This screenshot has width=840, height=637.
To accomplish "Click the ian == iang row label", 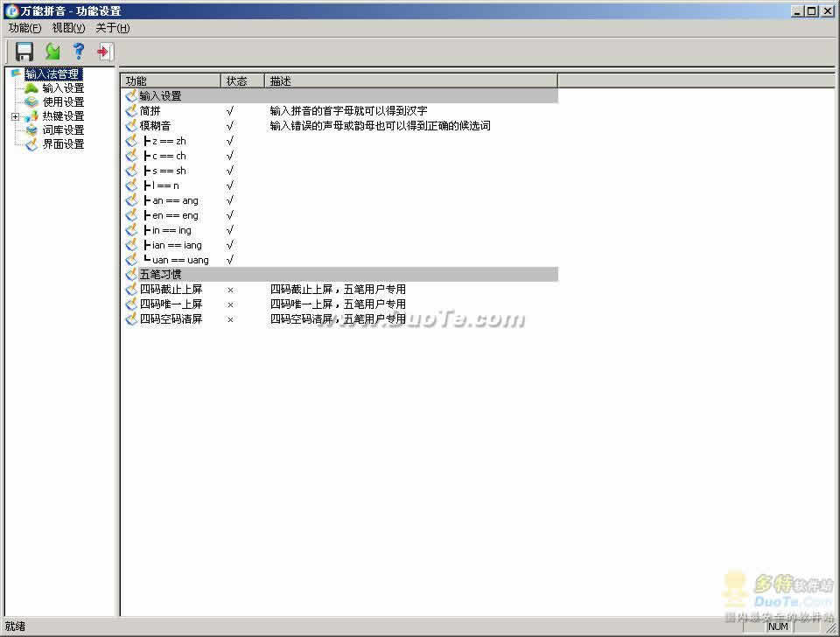I will tap(177, 245).
